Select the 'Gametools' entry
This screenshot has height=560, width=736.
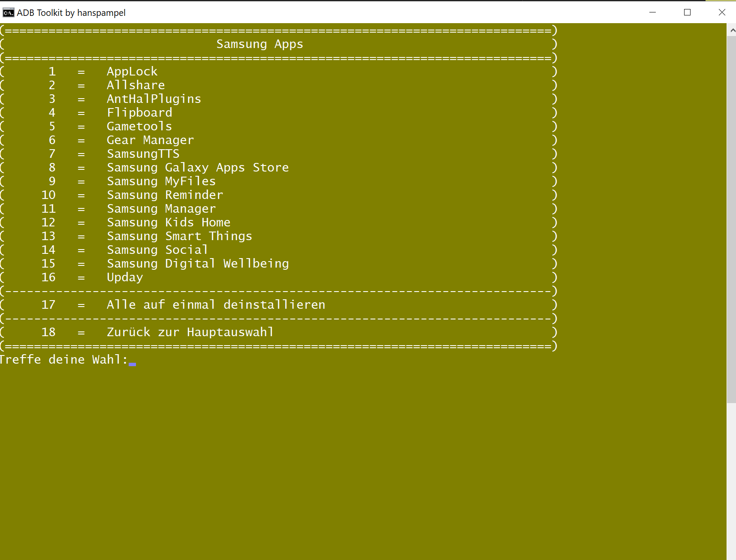pos(139,126)
